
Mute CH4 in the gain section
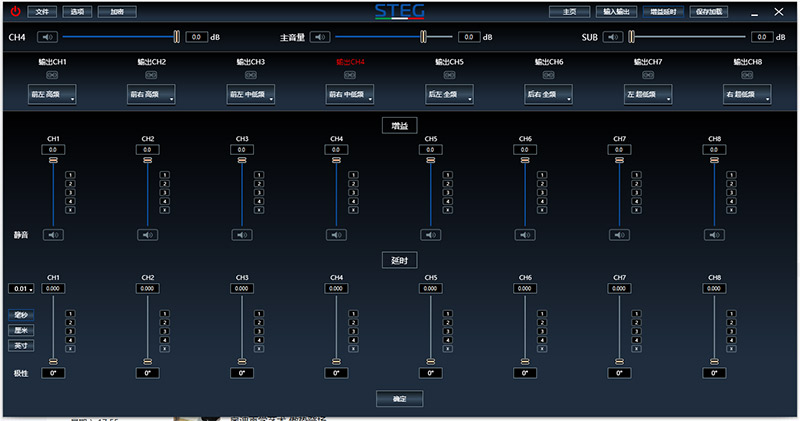[x=336, y=235]
